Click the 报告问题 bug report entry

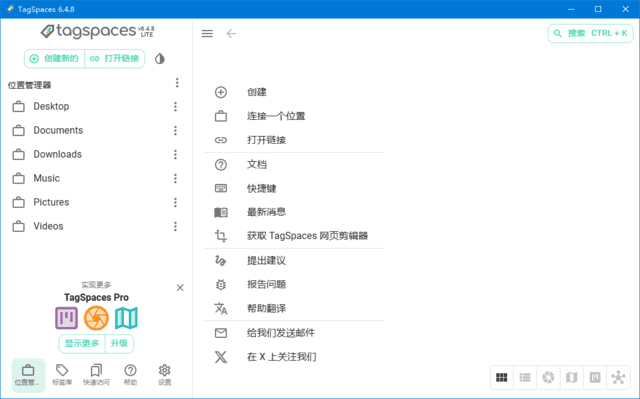[x=294, y=284]
